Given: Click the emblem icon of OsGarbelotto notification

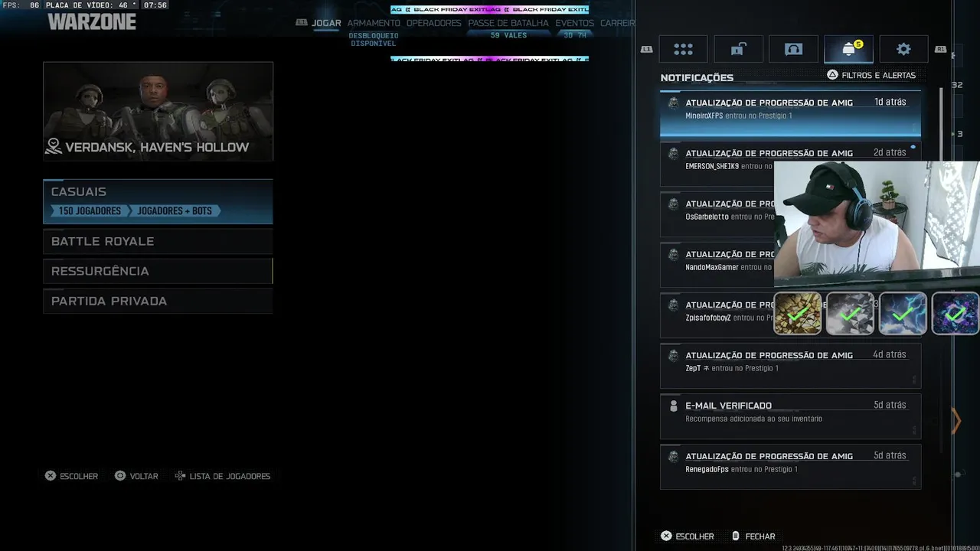Looking at the screenshot, I should (674, 204).
